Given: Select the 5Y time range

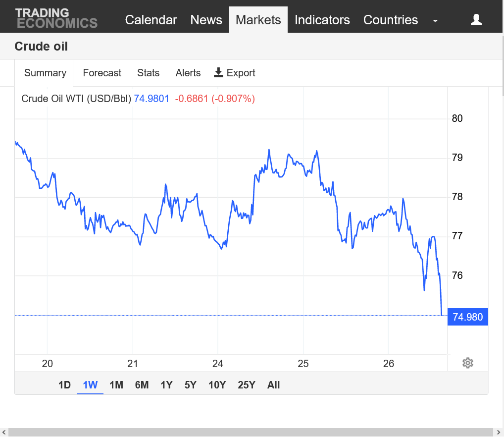Looking at the screenshot, I should click(x=191, y=385).
